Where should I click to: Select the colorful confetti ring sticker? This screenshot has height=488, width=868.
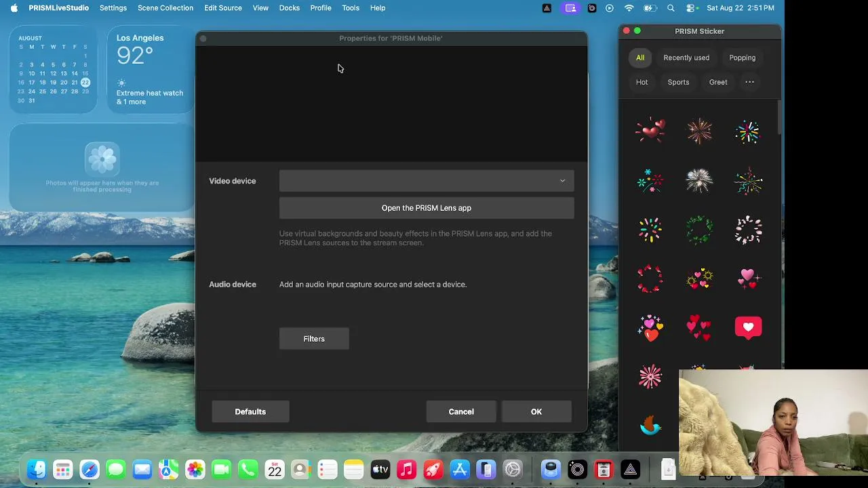pos(650,230)
